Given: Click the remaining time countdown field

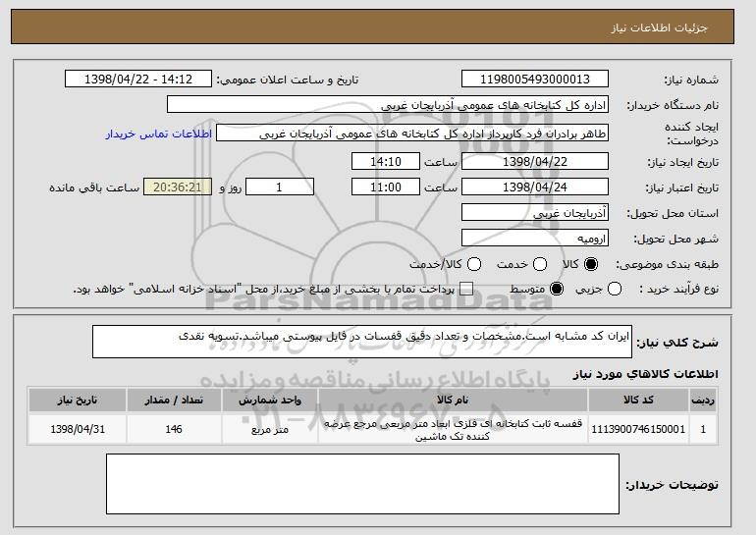Looking at the screenshot, I should (x=177, y=187).
